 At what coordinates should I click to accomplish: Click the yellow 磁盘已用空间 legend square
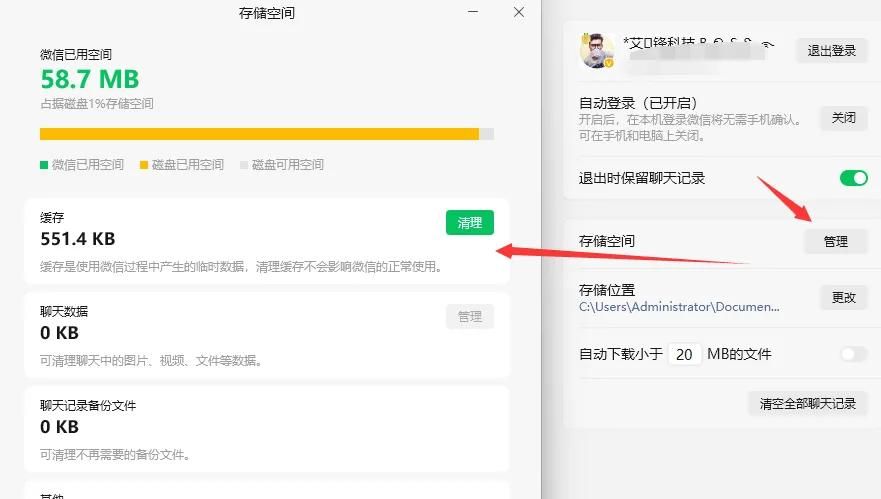pyautogui.click(x=144, y=165)
